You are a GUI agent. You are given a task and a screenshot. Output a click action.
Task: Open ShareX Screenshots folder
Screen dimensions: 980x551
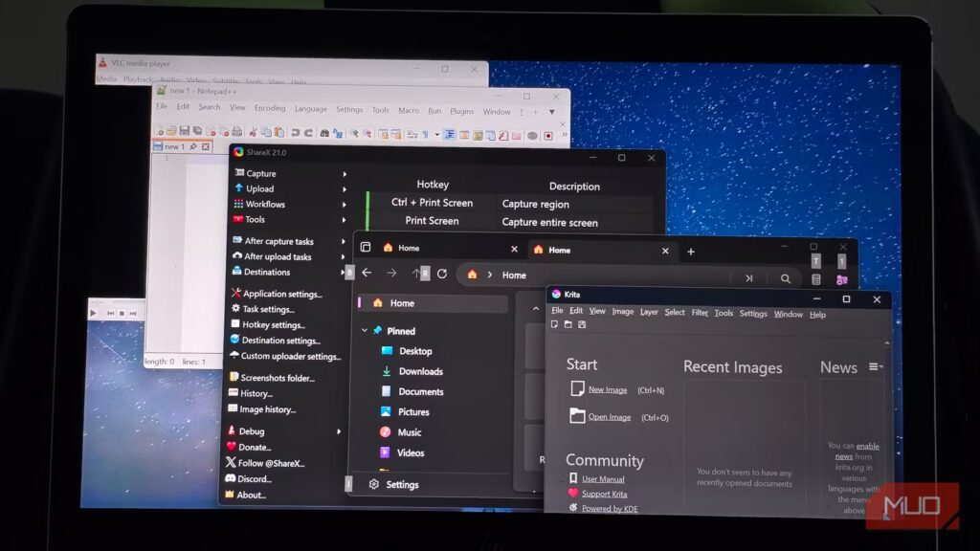click(271, 378)
